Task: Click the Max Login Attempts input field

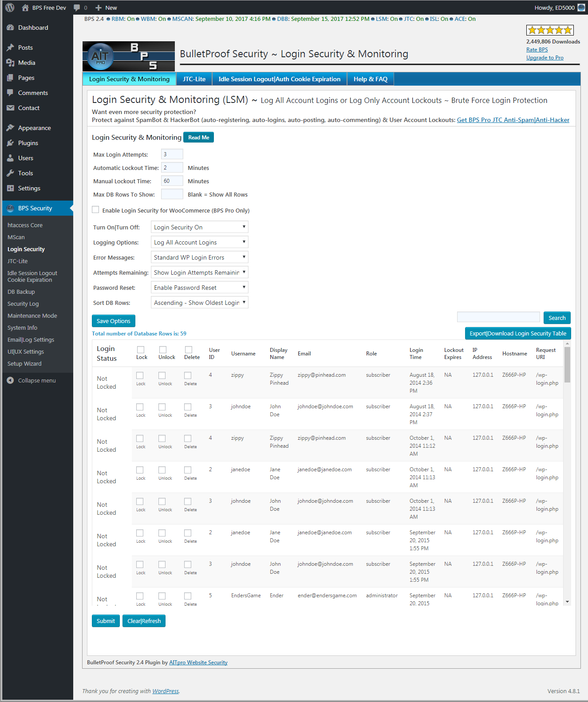Action: 172,154
